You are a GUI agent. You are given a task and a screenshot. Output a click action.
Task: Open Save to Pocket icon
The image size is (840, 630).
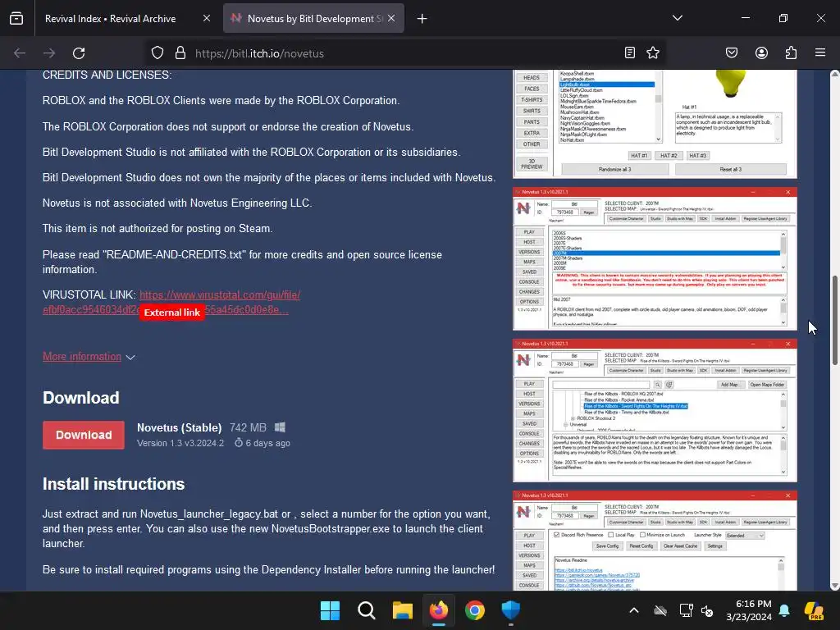[x=732, y=53]
